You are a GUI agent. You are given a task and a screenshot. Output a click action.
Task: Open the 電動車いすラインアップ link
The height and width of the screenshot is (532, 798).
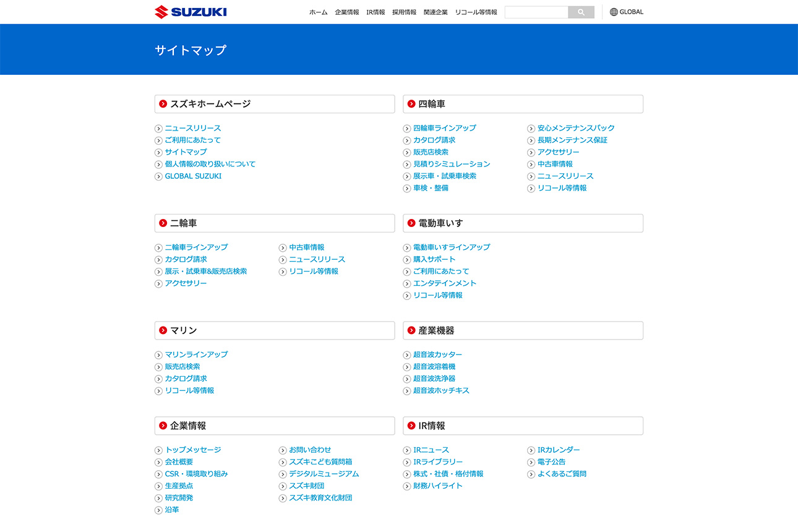coord(452,247)
